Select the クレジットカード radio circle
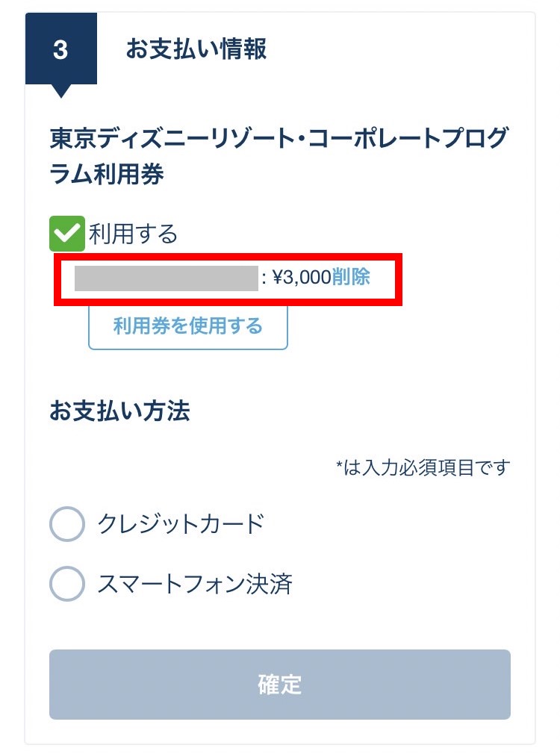The width and height of the screenshot is (560, 754). [x=66, y=524]
